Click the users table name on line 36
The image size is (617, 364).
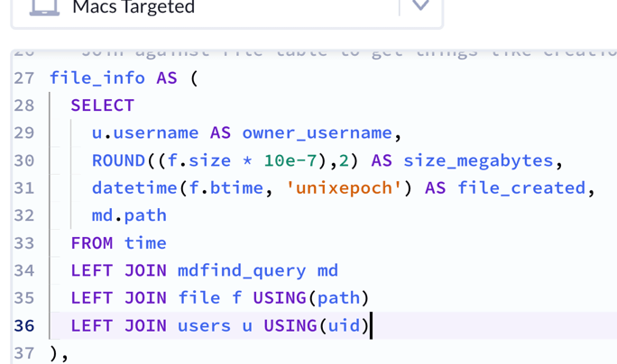tap(204, 325)
